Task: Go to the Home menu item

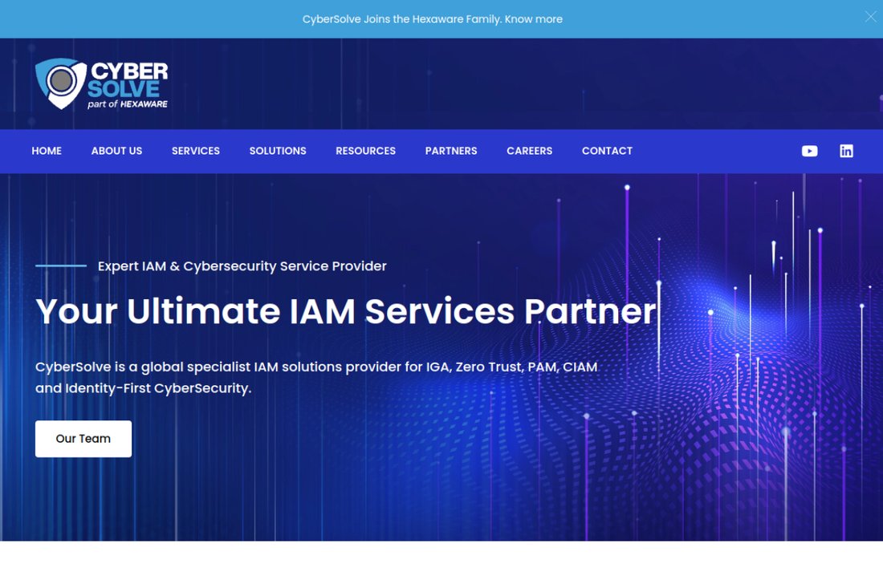Action: point(47,151)
